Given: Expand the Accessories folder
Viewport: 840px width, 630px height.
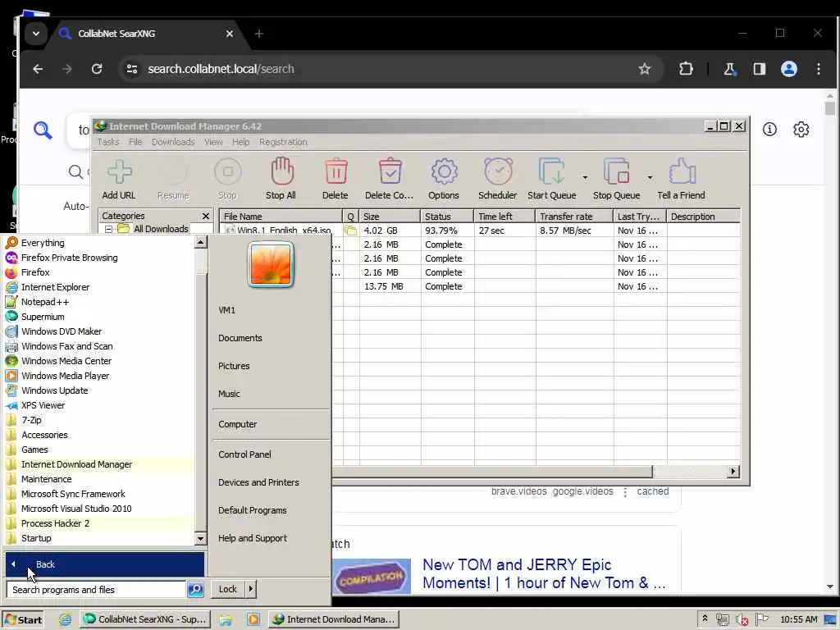Looking at the screenshot, I should click(99, 435).
